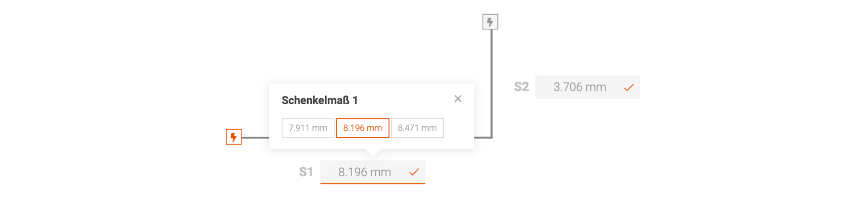Click the horizontal leg line beside orange connector
The height and width of the screenshot is (205, 868).
[x=256, y=138]
